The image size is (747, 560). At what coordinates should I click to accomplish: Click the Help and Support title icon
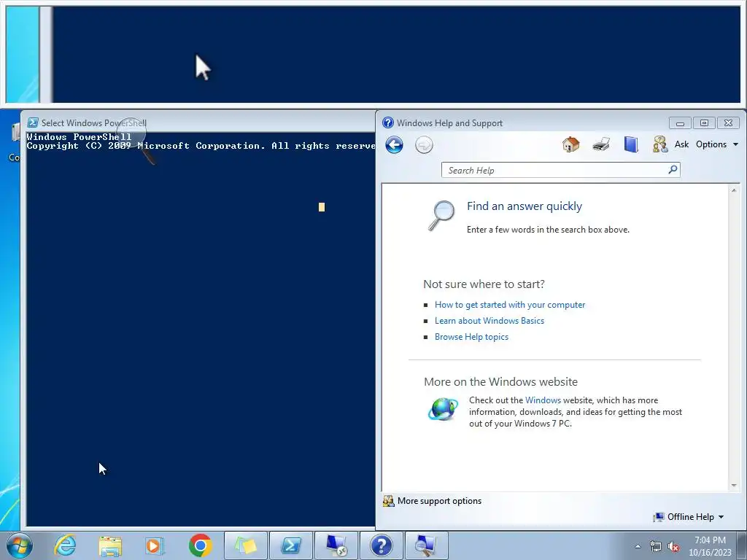(x=388, y=122)
